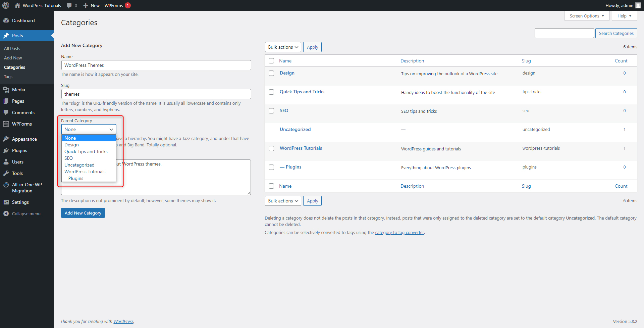Click the Users icon in sidebar
This screenshot has height=328, width=644.
[6, 162]
